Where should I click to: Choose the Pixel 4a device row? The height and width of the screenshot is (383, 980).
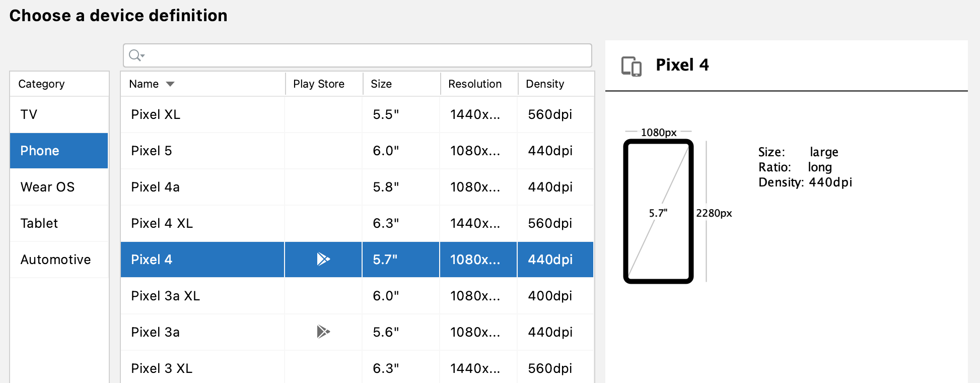(201, 187)
